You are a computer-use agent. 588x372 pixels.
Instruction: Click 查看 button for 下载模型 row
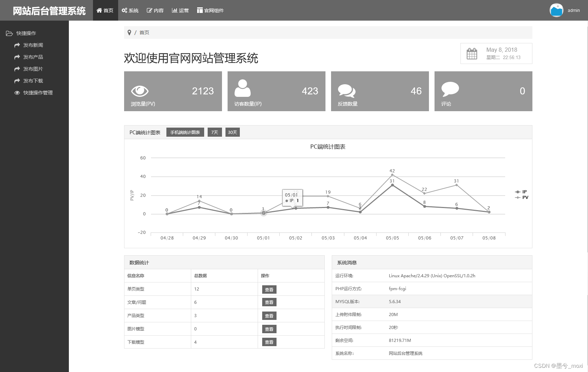269,342
